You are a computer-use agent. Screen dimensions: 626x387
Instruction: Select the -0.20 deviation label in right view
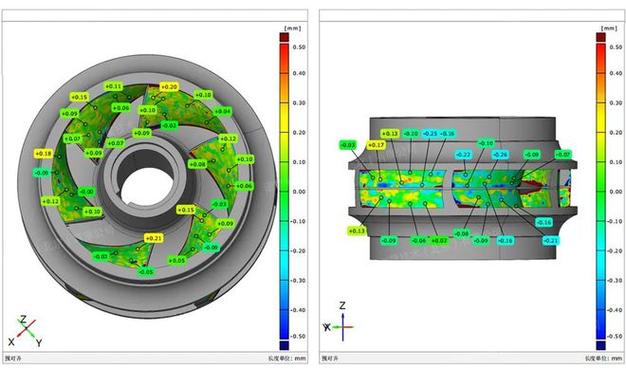pos(411,134)
